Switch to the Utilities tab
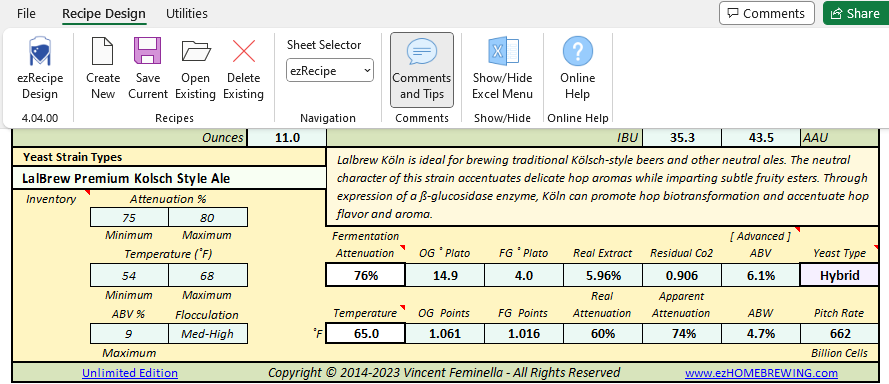Viewport: 889px width, 384px height. [x=187, y=13]
